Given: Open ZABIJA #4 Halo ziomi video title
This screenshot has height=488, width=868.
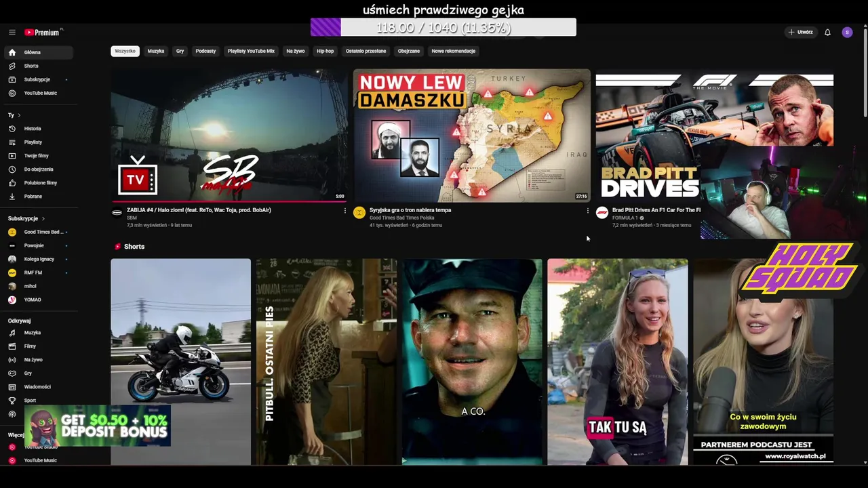Looking at the screenshot, I should click(199, 210).
